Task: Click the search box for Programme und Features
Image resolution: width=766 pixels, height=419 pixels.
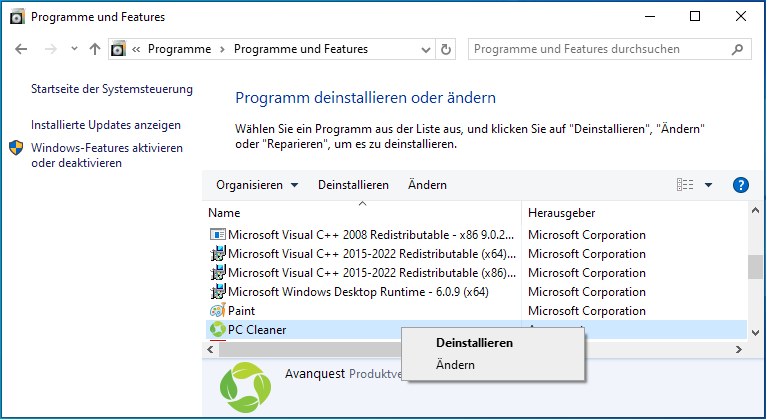Action: point(605,49)
